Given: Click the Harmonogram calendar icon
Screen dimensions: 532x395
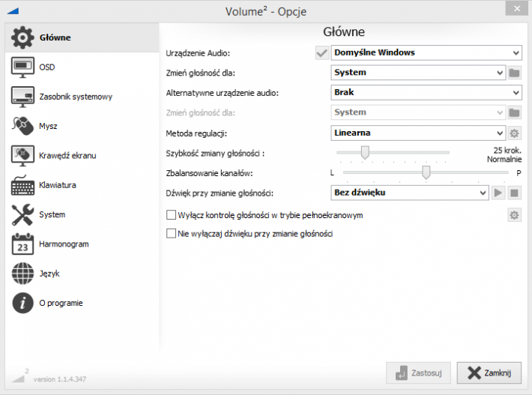Looking at the screenshot, I should pyautogui.click(x=22, y=244).
